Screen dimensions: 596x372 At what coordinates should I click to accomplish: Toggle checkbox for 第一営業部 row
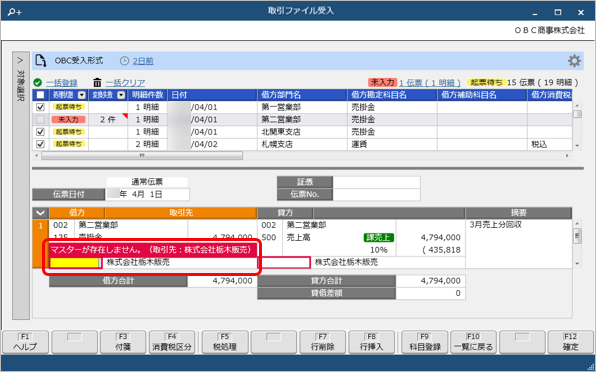coord(40,108)
